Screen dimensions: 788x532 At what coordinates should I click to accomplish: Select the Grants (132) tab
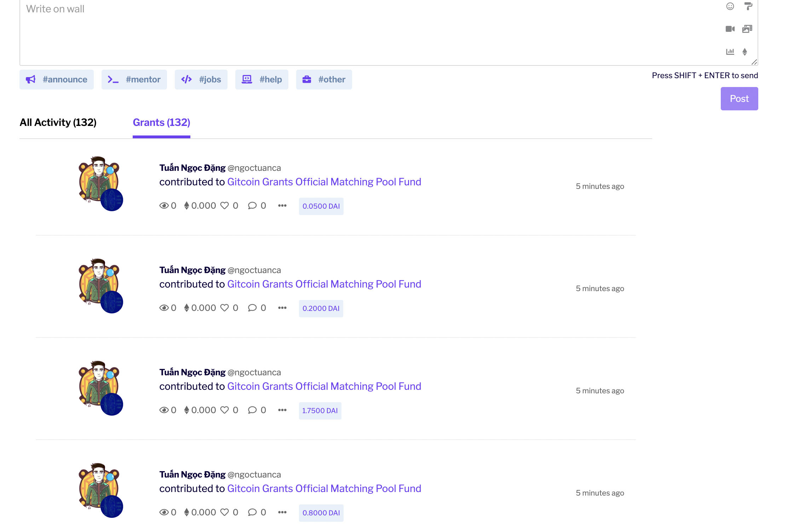161,122
